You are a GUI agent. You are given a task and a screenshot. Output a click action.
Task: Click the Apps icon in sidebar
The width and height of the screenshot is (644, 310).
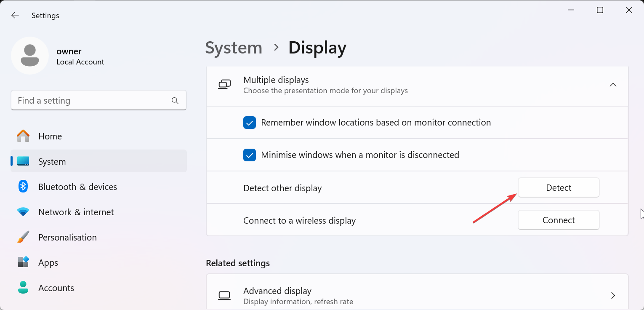coord(23,262)
